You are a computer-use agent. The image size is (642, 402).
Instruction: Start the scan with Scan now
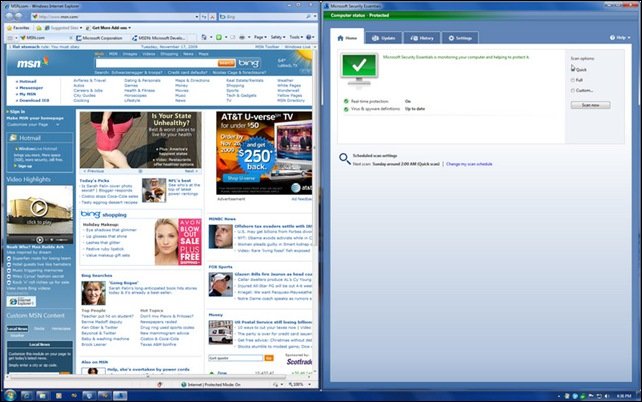pyautogui.click(x=590, y=105)
